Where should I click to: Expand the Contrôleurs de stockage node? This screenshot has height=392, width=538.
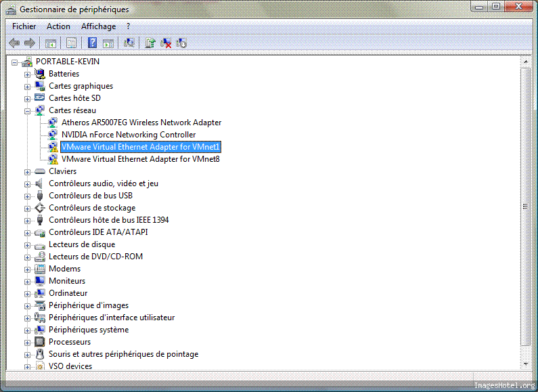(27, 209)
